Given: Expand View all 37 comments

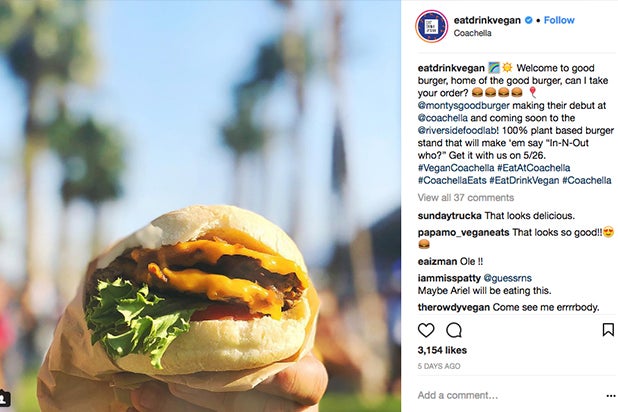Looking at the screenshot, I should coord(465,198).
